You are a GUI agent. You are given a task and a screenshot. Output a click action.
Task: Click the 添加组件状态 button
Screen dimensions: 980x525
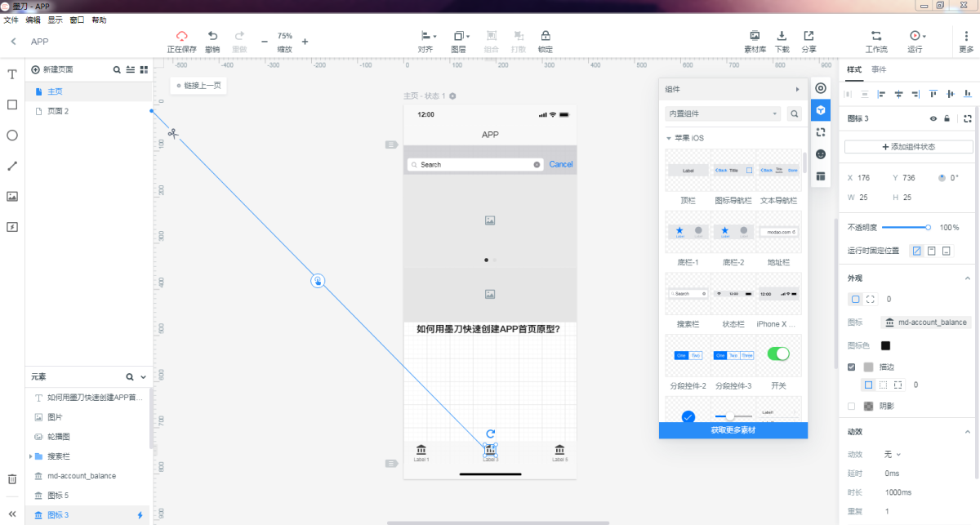coord(908,147)
